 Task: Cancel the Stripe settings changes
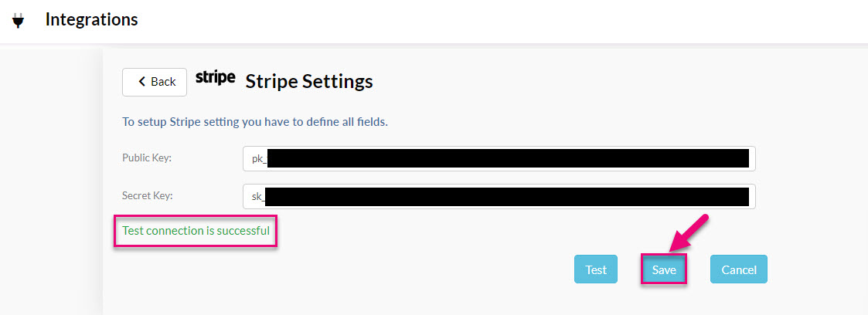[738, 269]
